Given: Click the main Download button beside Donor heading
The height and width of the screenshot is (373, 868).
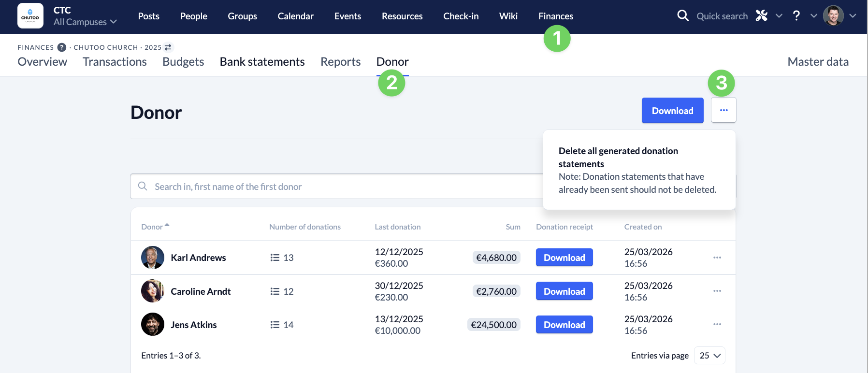Looking at the screenshot, I should (x=672, y=111).
